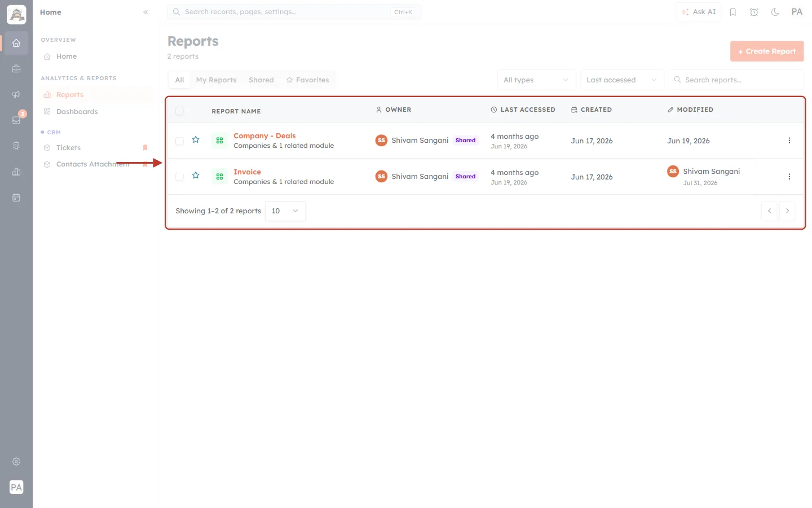This screenshot has height=508, width=812.
Task: Switch to the All tab
Action: (x=179, y=80)
